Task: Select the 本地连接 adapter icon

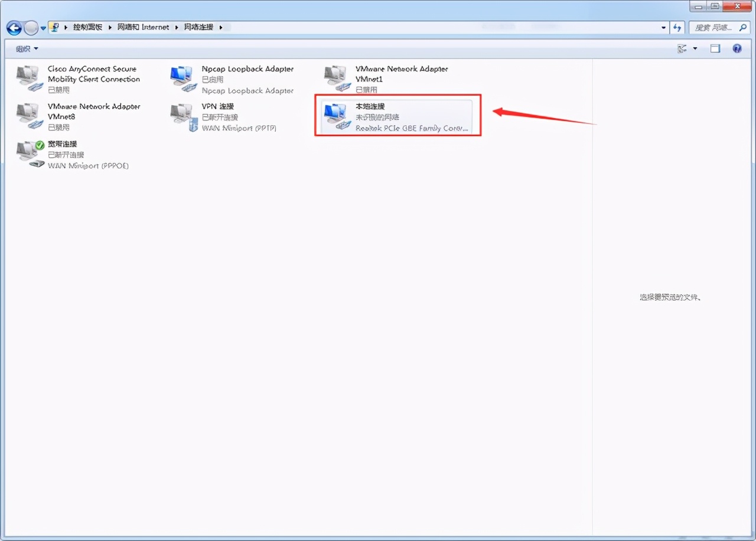Action: [x=337, y=117]
